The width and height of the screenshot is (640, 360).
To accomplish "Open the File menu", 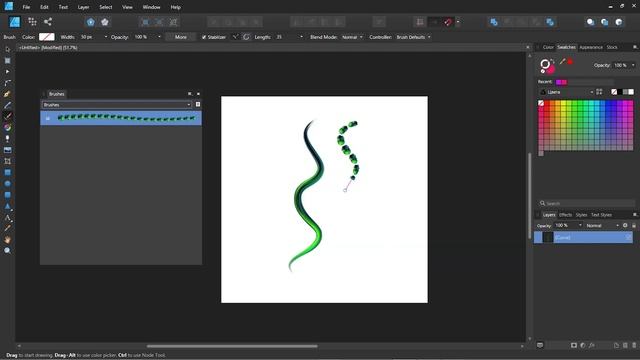I will point(26,7).
